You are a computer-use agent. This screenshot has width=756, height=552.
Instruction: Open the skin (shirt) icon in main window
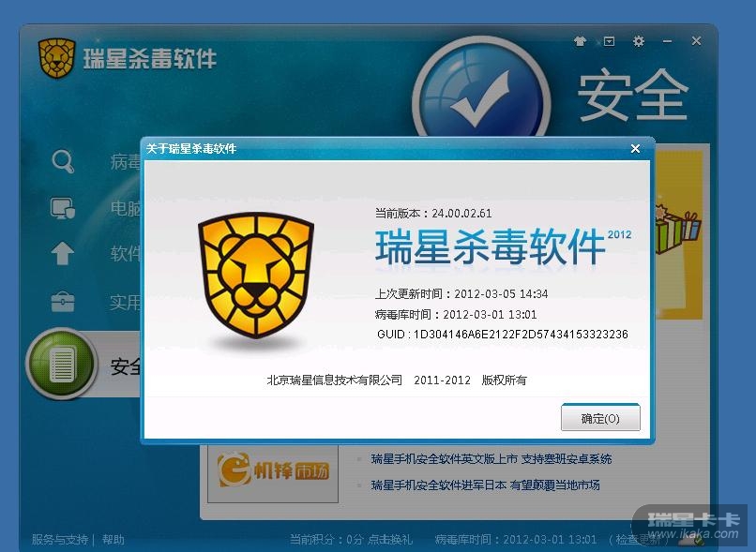click(580, 41)
